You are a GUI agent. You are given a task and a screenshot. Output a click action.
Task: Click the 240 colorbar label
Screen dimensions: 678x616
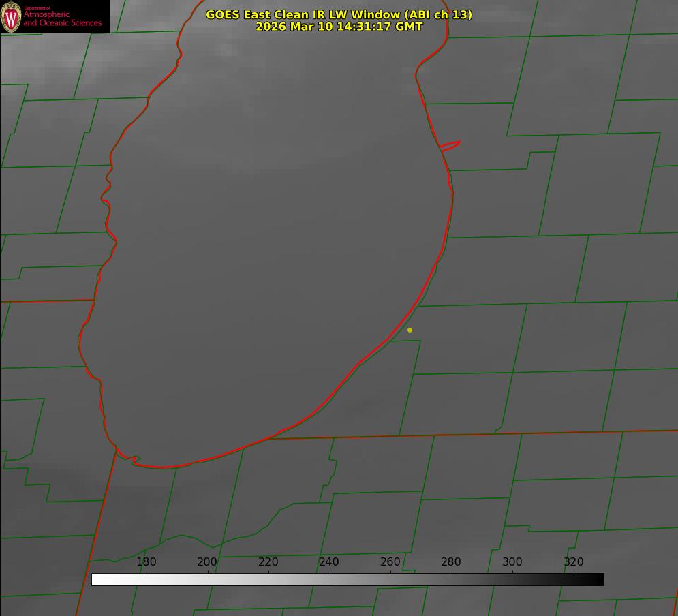click(x=329, y=561)
